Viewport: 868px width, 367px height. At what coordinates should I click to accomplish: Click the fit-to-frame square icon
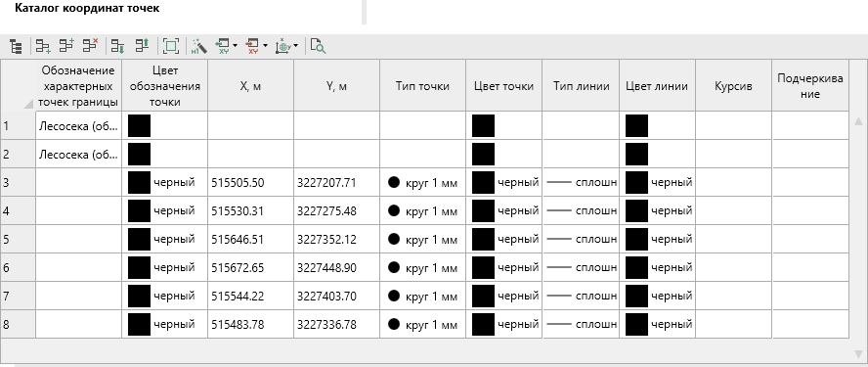click(x=171, y=46)
